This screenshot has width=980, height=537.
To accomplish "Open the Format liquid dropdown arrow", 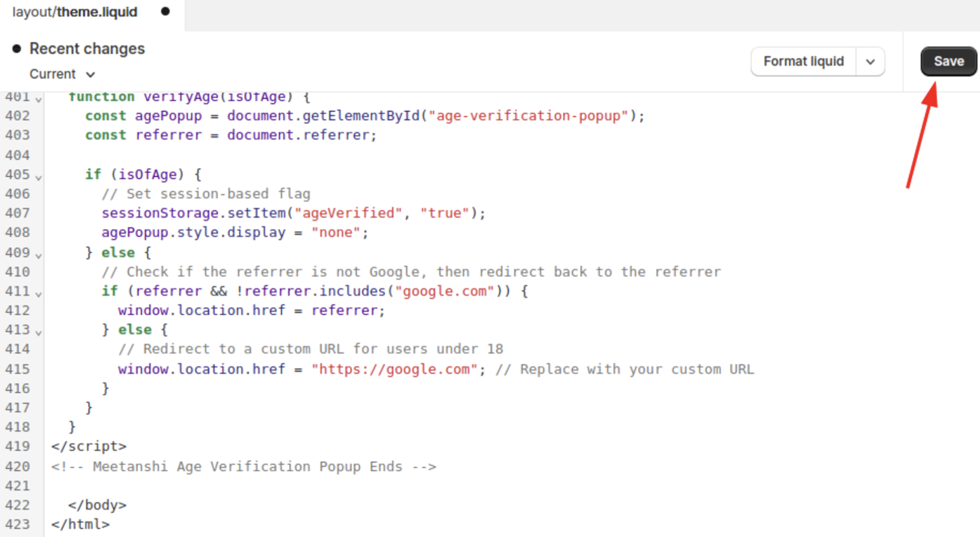I will (x=870, y=62).
